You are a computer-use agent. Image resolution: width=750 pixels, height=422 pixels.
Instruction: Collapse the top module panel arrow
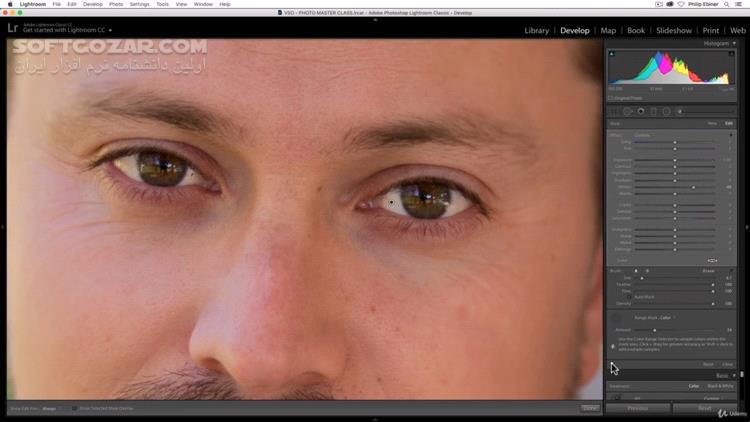coord(375,20)
